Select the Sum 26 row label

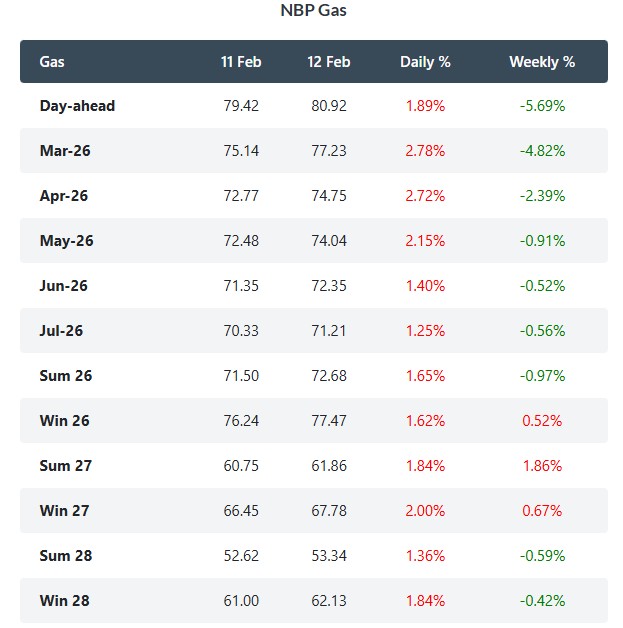pyautogui.click(x=65, y=375)
